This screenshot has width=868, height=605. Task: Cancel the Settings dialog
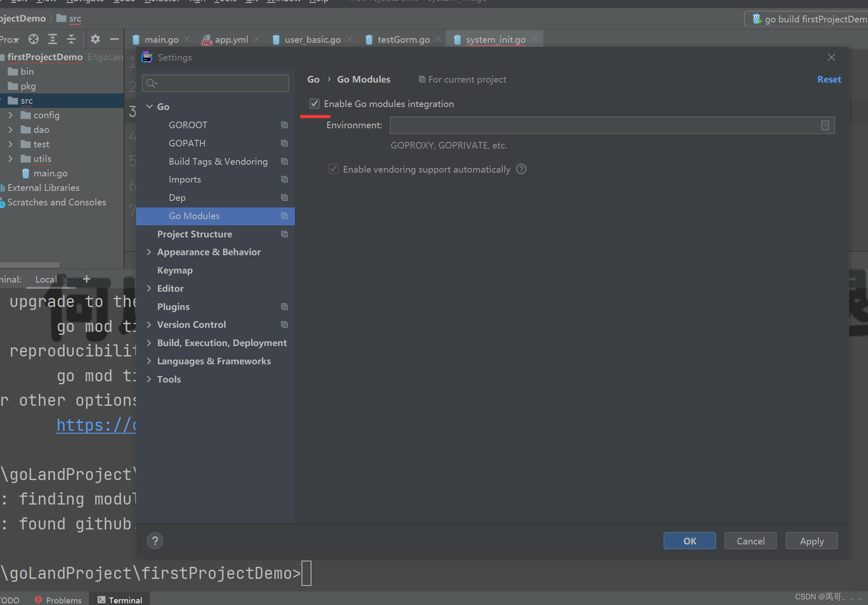tap(751, 541)
